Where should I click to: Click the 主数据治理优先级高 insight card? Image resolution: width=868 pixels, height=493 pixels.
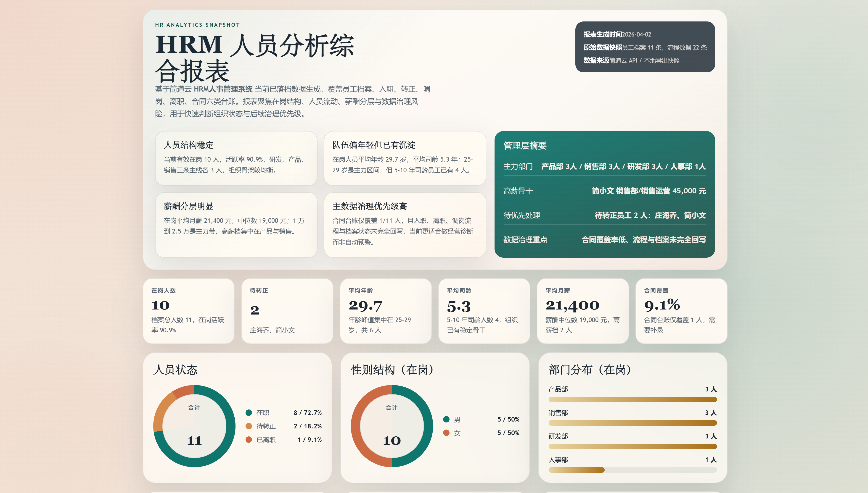[x=405, y=225]
